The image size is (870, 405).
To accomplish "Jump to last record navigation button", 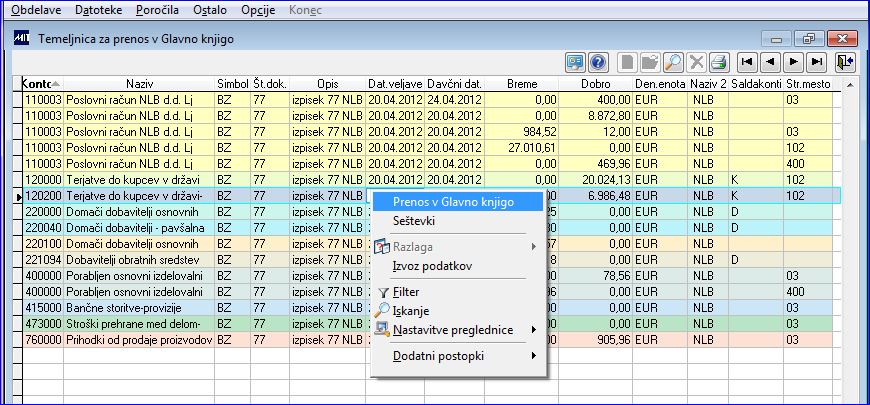I will click(x=816, y=62).
